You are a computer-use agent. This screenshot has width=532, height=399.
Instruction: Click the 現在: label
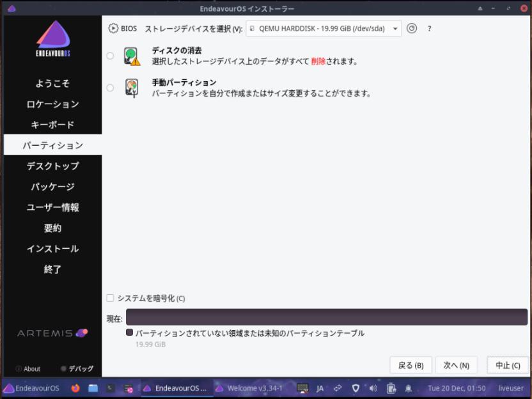click(x=114, y=319)
